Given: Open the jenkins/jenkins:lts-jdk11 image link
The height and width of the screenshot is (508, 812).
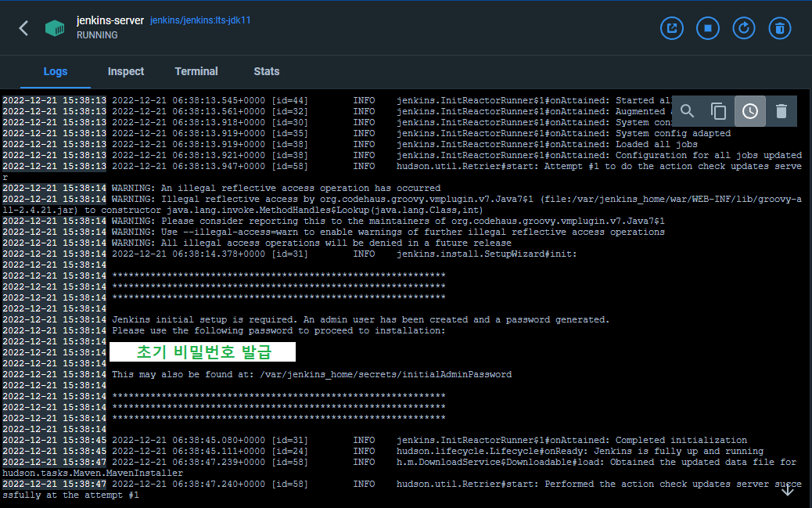Looking at the screenshot, I should pos(200,20).
